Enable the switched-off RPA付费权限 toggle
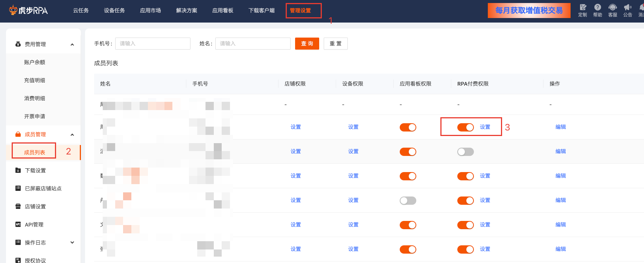The image size is (644, 263). pyautogui.click(x=466, y=152)
